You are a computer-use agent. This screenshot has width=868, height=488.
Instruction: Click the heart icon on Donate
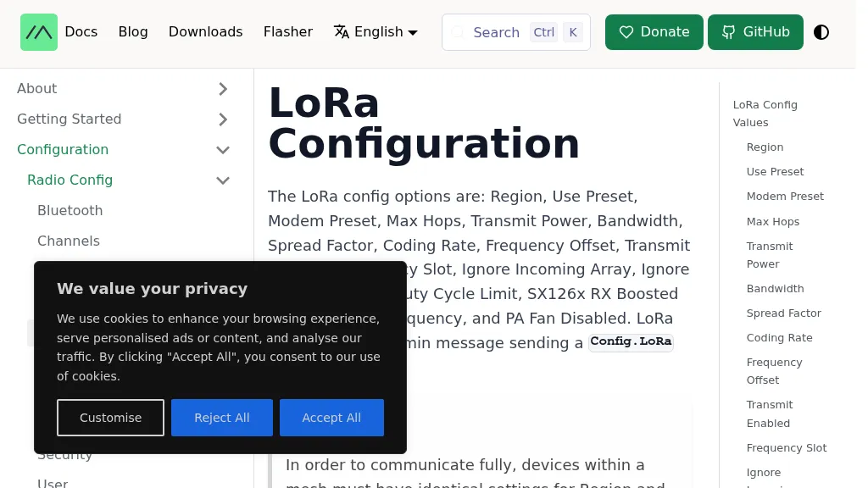pyautogui.click(x=626, y=32)
